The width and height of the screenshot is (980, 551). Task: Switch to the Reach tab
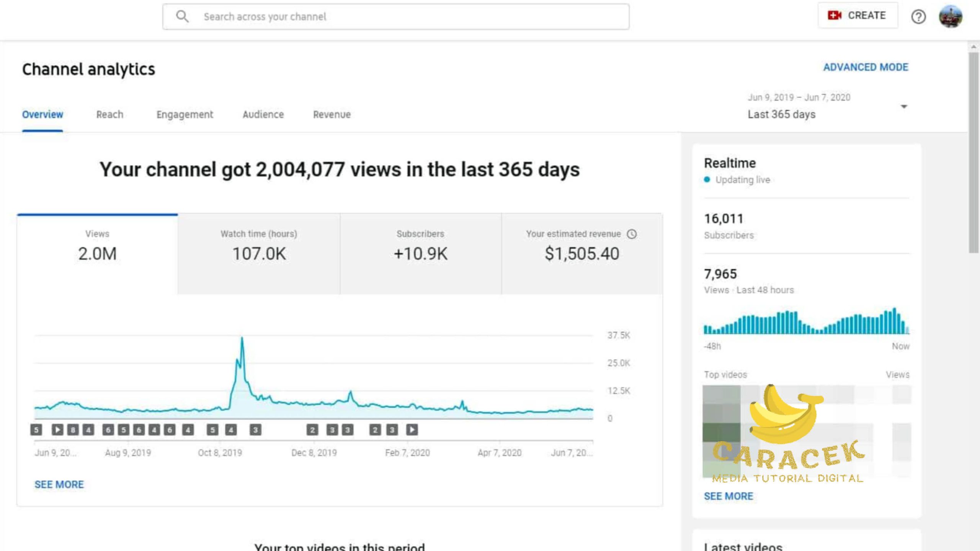coord(109,114)
